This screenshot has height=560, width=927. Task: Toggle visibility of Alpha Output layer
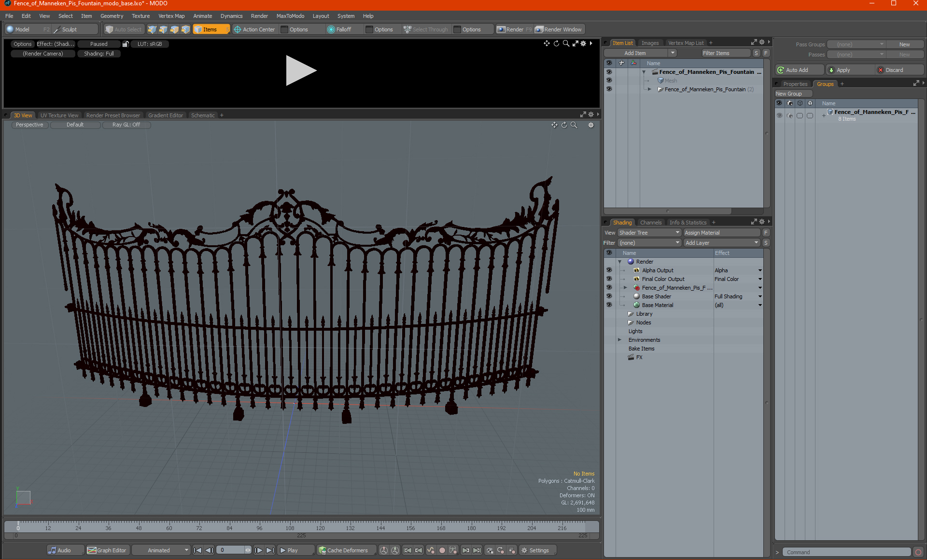(x=609, y=270)
